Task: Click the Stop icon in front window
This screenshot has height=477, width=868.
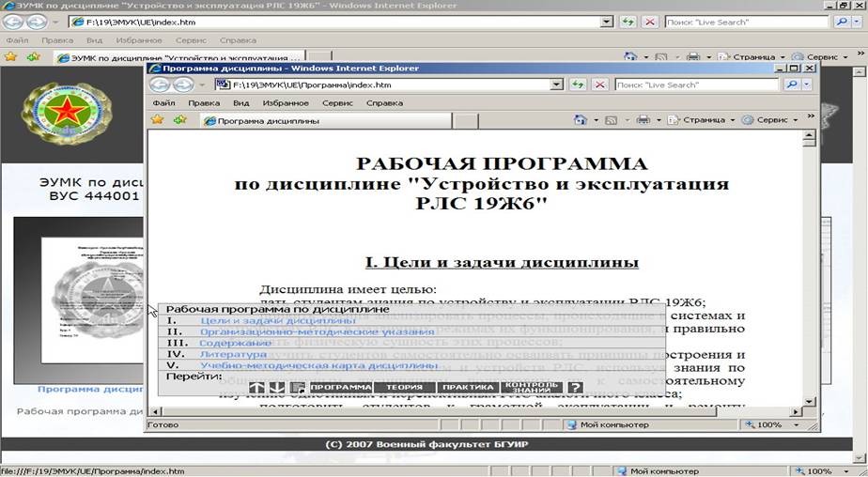Action: click(x=599, y=85)
